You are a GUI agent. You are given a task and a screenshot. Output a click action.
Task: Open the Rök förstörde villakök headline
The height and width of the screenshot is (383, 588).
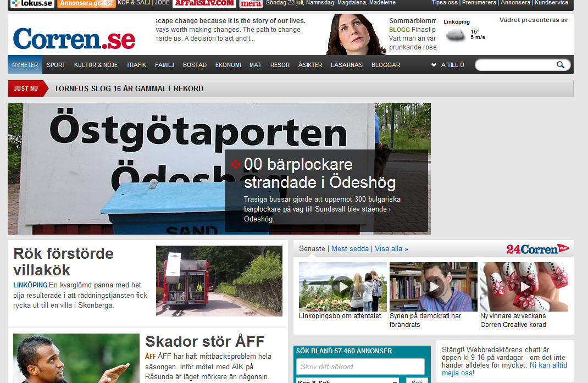point(63,262)
